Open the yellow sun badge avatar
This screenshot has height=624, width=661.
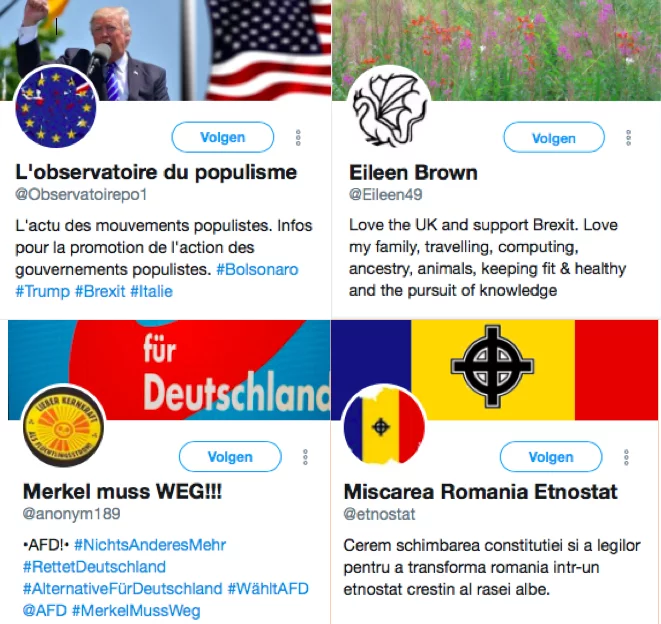[x=63, y=426]
